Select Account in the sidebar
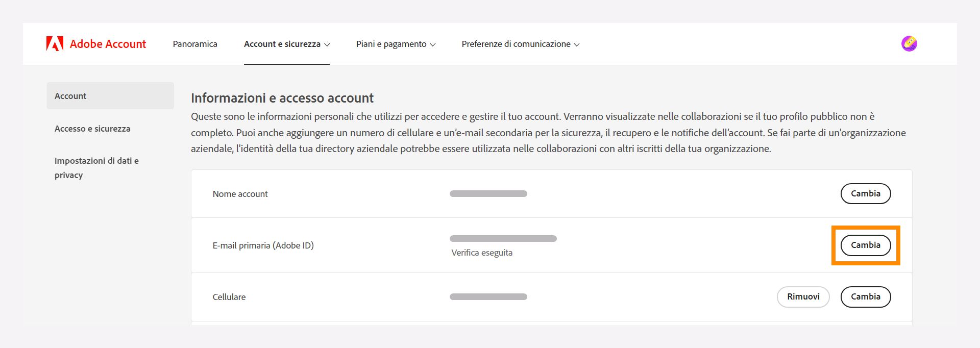Viewport: 980px width, 348px height. coord(70,95)
